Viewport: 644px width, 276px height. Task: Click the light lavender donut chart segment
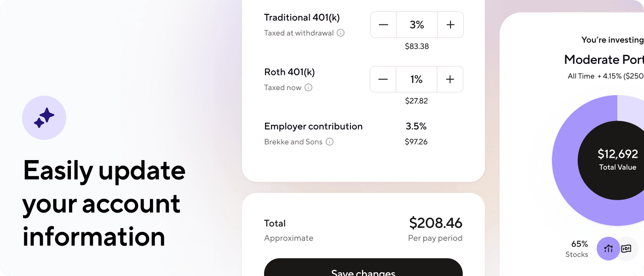pyautogui.click(x=631, y=109)
